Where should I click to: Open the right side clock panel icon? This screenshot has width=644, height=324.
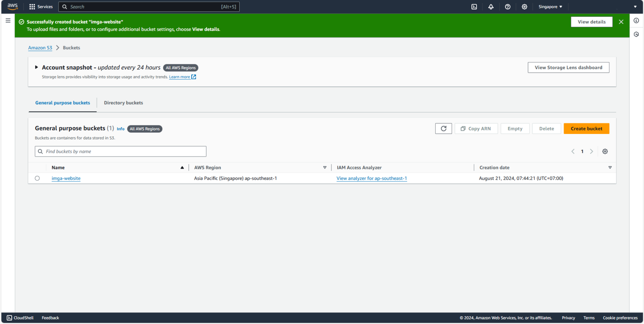coord(636,34)
